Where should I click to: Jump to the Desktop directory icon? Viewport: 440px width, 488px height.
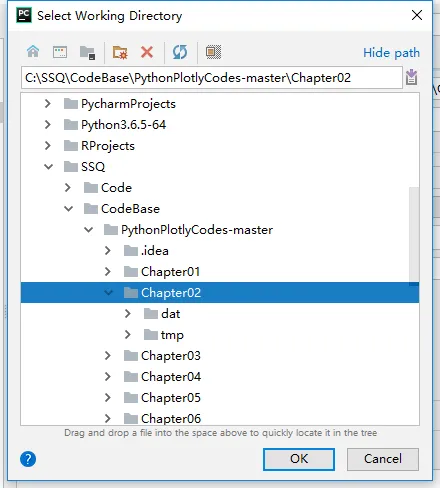coord(60,52)
